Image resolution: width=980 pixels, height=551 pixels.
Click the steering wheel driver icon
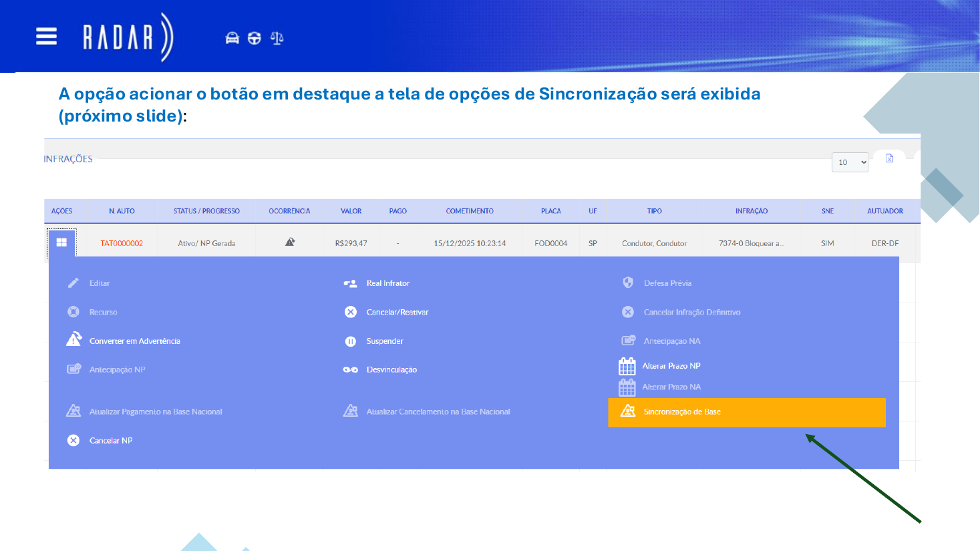[254, 38]
